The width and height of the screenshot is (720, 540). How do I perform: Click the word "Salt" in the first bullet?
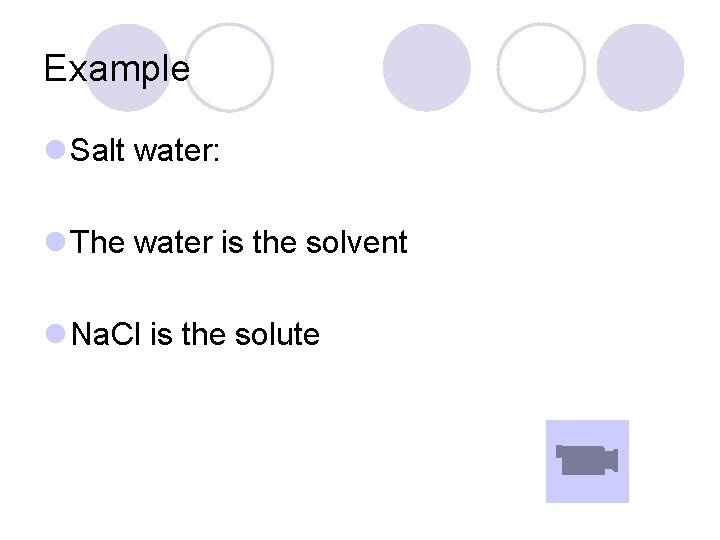tap(97, 151)
